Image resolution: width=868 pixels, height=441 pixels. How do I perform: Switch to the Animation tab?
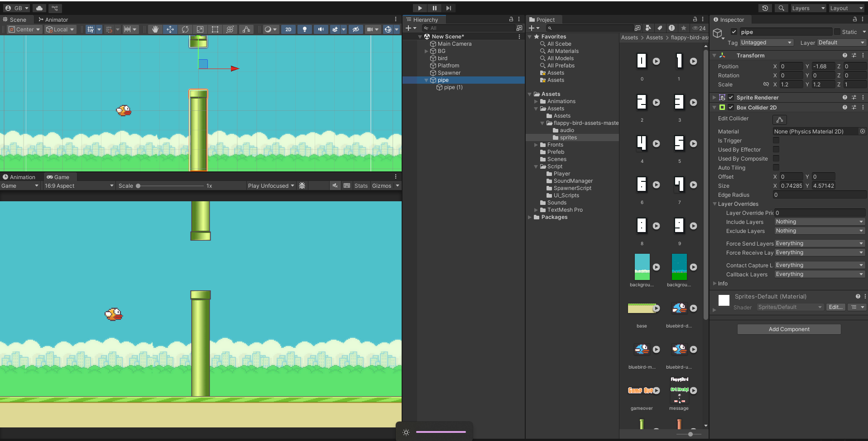(x=19, y=177)
